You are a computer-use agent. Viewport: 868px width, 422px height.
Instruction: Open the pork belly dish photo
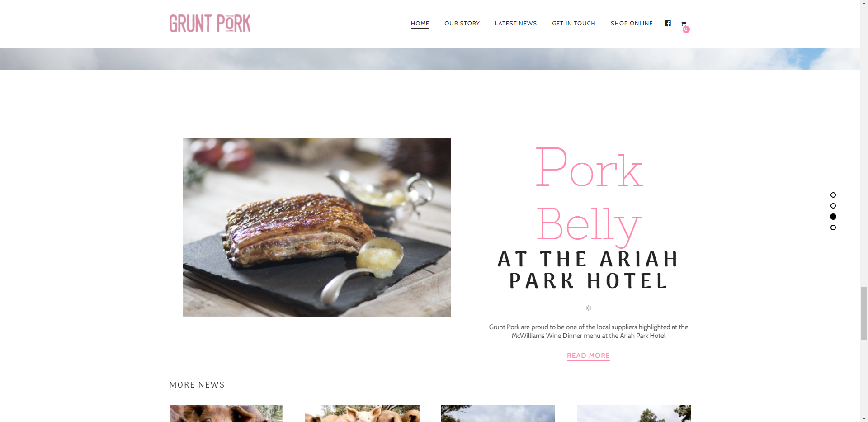[317, 227]
